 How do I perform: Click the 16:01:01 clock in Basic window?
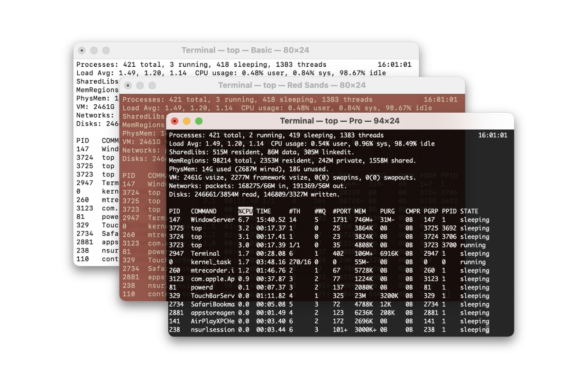[x=395, y=64]
